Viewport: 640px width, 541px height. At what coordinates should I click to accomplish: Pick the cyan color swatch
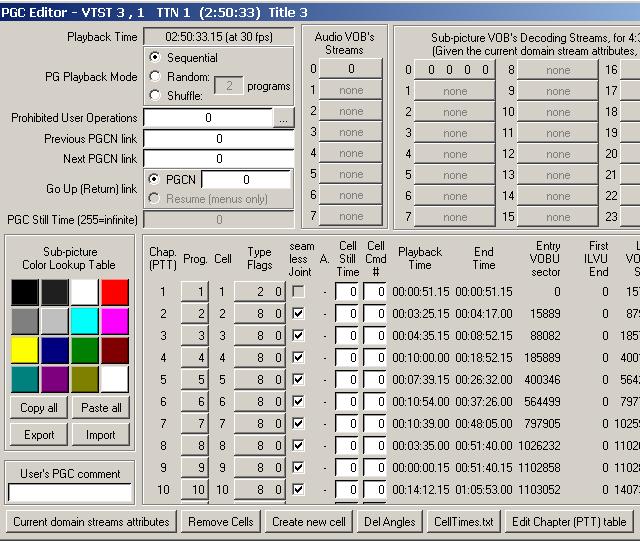pyautogui.click(x=84, y=321)
